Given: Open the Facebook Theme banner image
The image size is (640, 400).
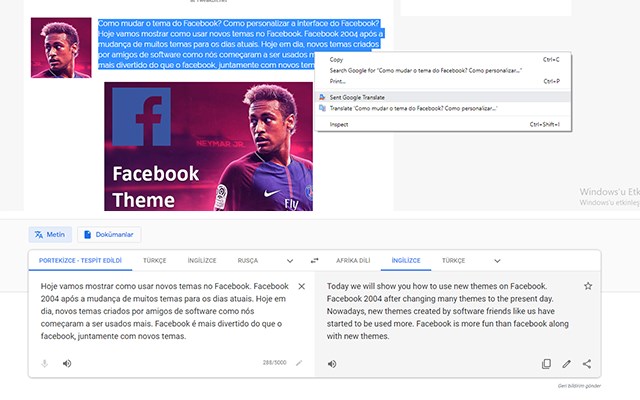Looking at the screenshot, I should 209,147.
